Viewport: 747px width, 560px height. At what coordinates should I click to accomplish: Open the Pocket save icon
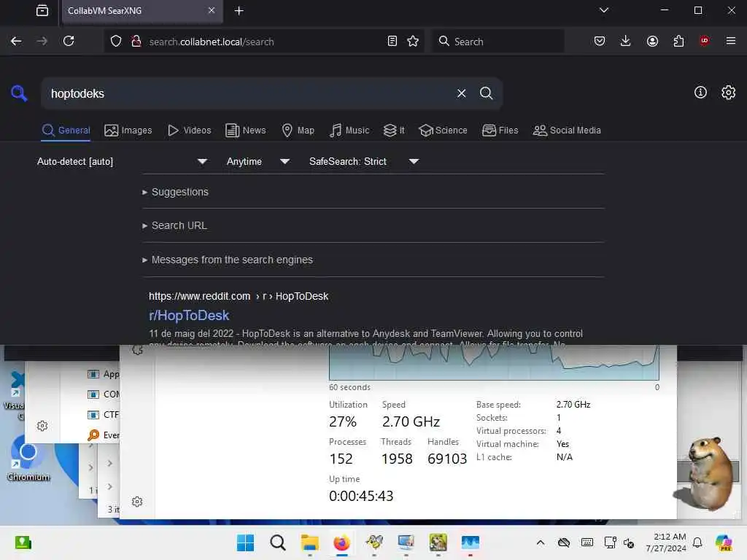600,42
